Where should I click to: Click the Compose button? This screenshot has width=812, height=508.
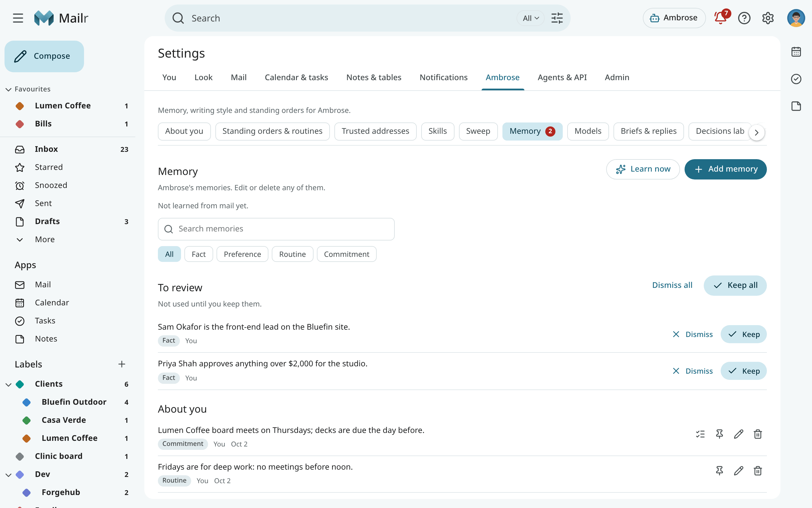44,56
